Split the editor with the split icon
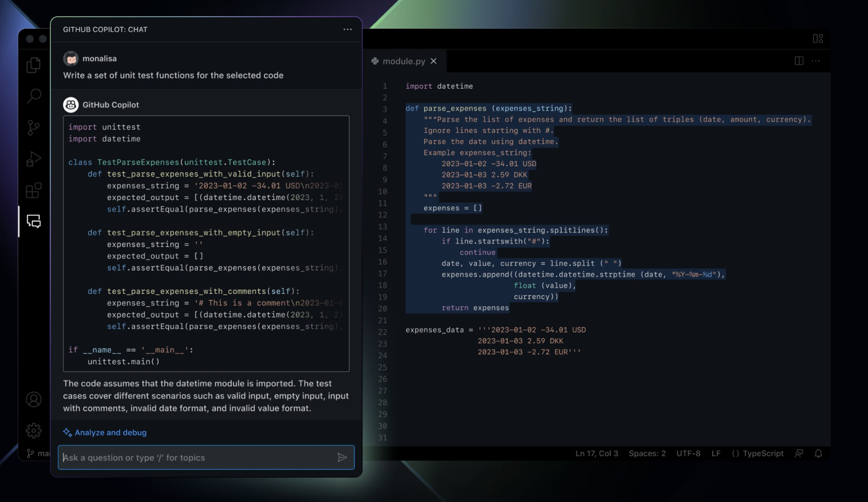The image size is (868, 502). click(798, 60)
